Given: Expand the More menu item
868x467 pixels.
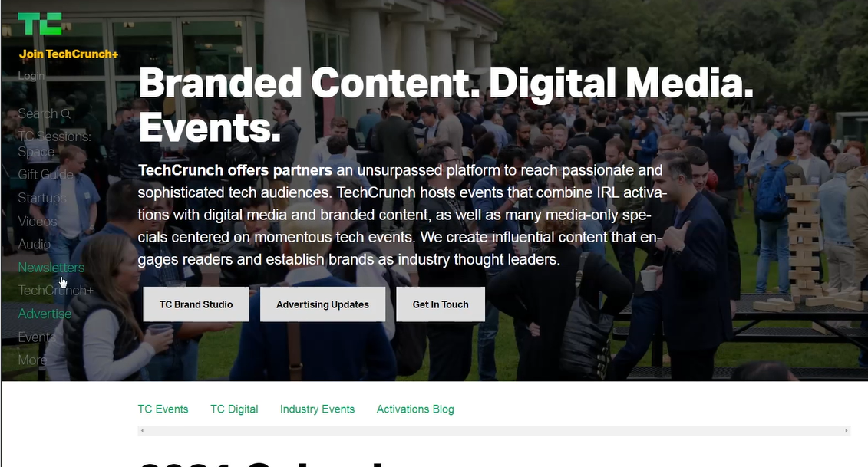Looking at the screenshot, I should 32,360.
